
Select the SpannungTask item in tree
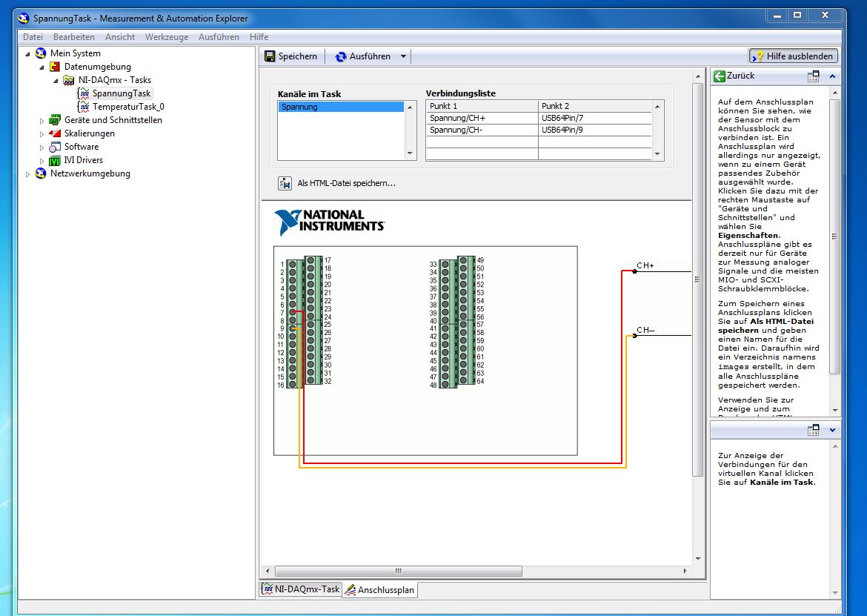click(121, 93)
